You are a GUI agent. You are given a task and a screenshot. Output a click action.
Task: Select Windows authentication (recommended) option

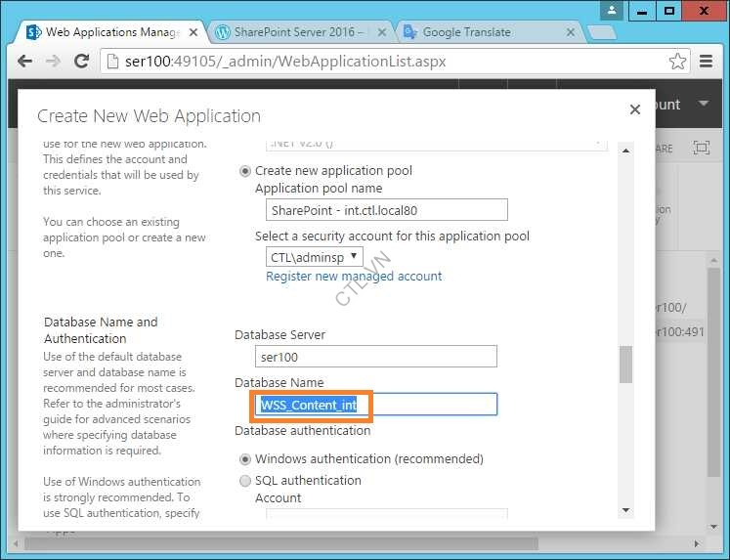pos(245,459)
